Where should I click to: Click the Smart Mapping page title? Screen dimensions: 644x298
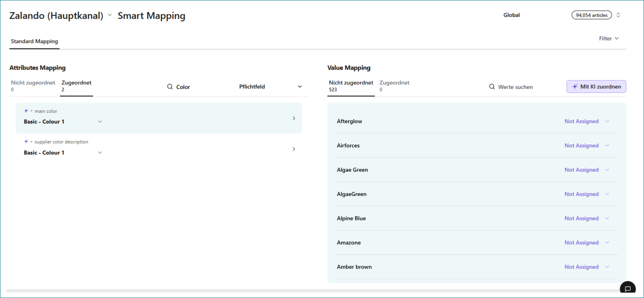click(152, 16)
